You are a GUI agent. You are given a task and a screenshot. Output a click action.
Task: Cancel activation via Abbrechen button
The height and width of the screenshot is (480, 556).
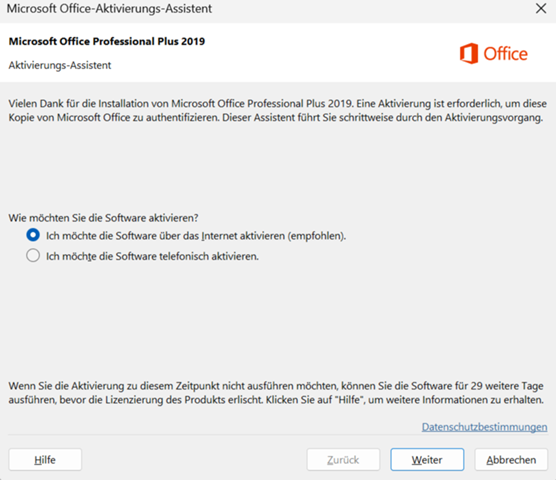511,460
